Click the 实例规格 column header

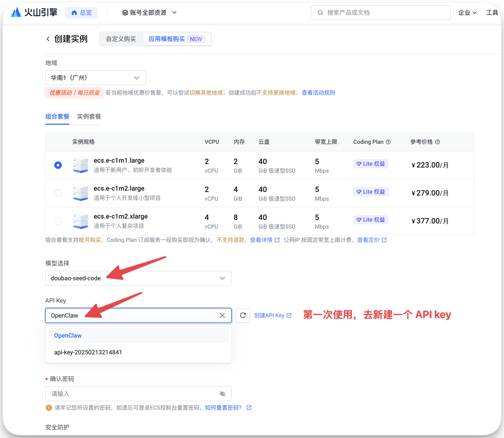[x=83, y=142]
